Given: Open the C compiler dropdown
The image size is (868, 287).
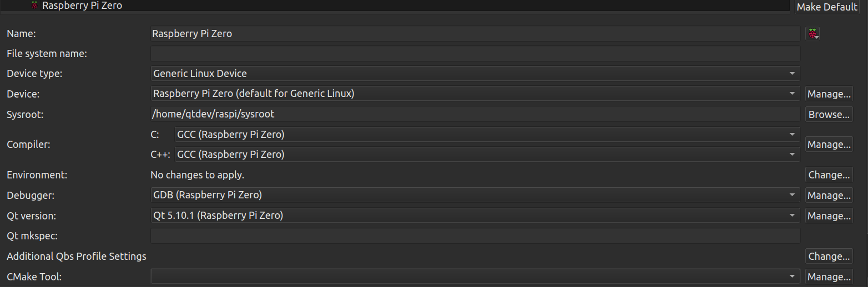Looking at the screenshot, I should tap(488, 135).
